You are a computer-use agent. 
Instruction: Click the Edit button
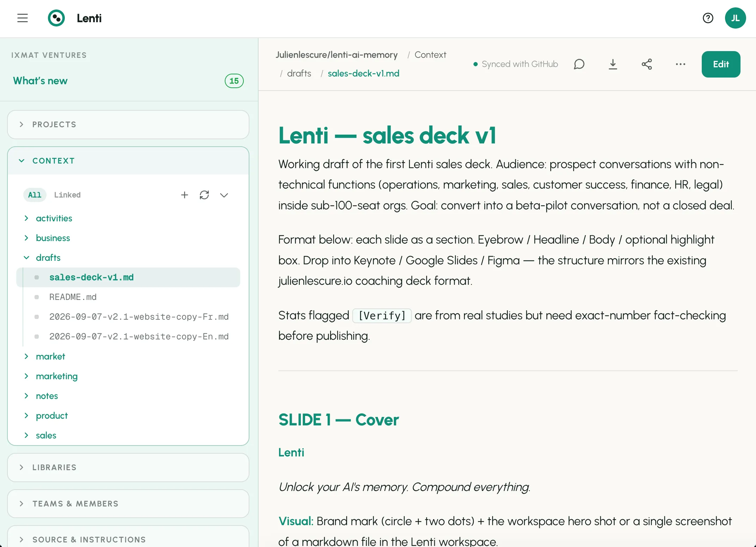pos(721,64)
